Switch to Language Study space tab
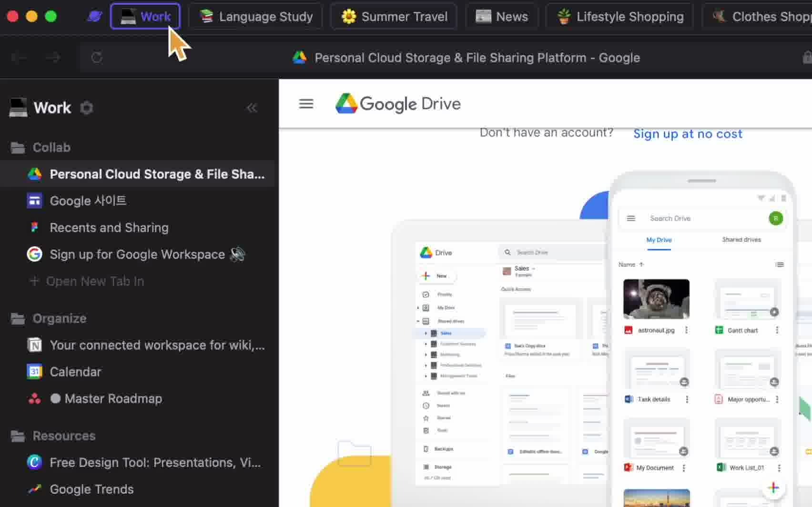 (256, 17)
